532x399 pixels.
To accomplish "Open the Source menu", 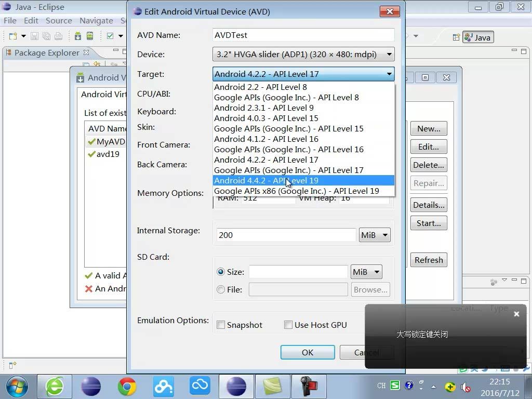I will (x=59, y=21).
